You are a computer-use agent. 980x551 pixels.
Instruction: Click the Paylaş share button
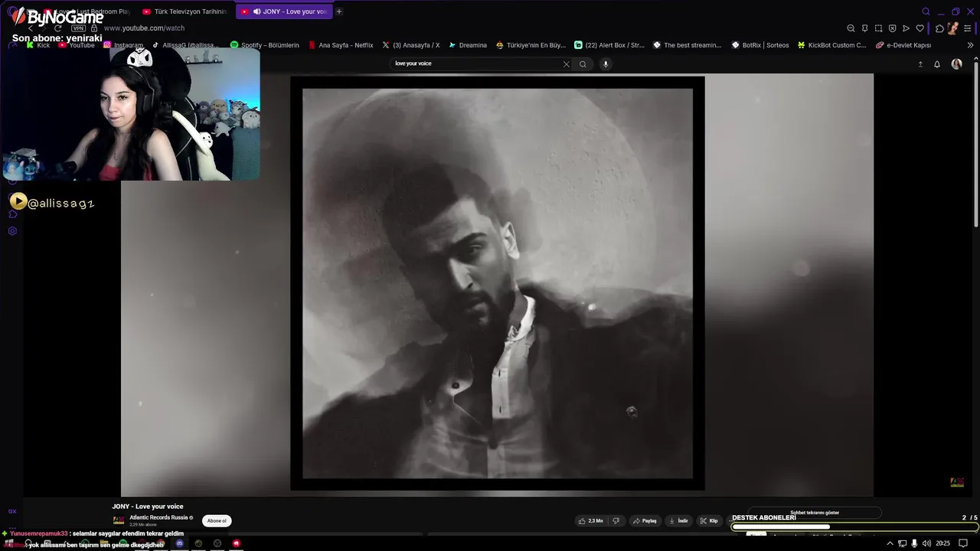(645, 520)
